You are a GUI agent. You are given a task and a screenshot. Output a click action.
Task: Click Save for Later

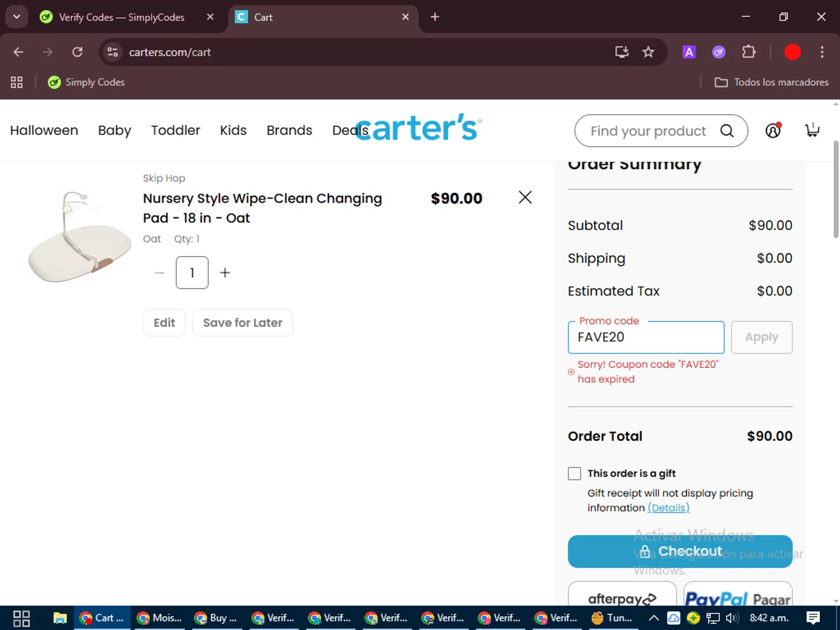(x=242, y=323)
